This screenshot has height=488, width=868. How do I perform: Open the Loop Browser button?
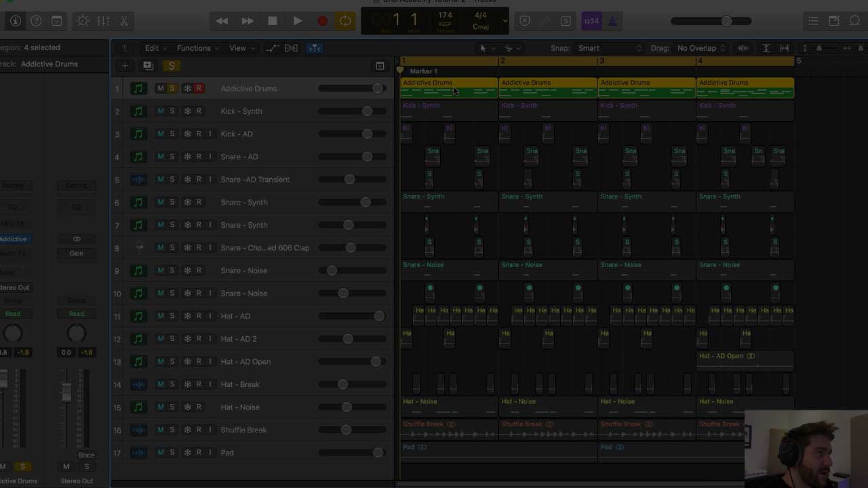[x=855, y=21]
